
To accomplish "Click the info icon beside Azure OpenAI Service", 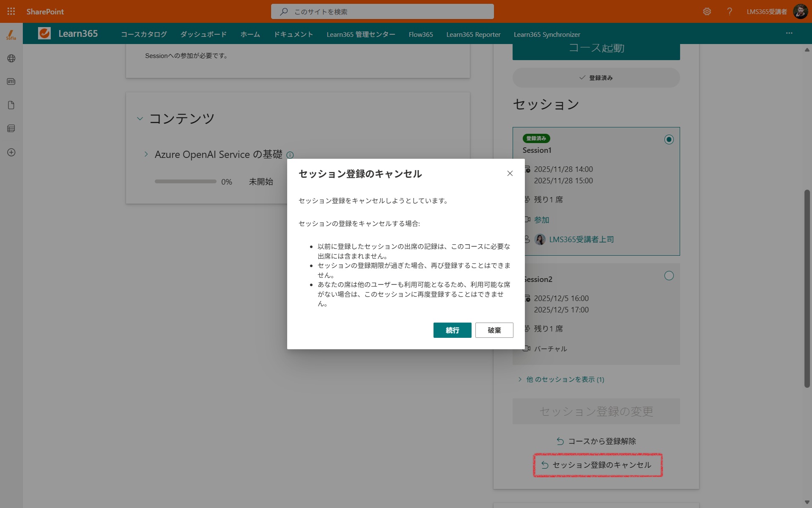I will tap(290, 155).
